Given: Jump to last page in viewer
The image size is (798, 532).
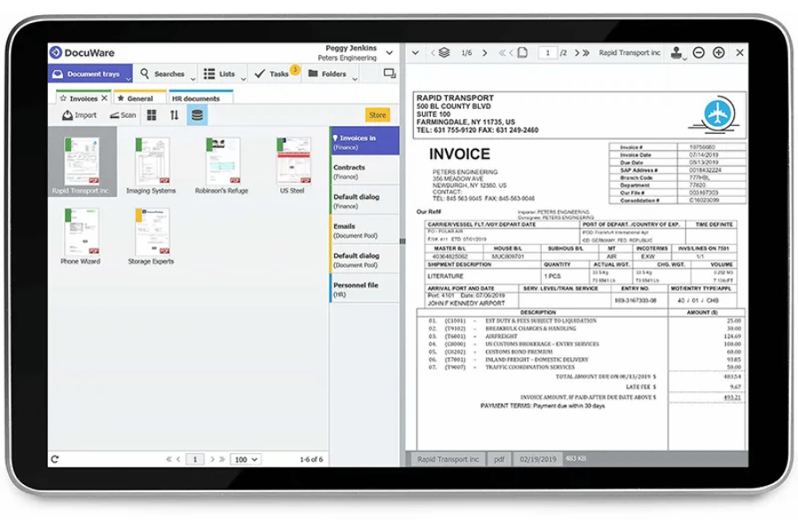Looking at the screenshot, I should click(x=586, y=52).
